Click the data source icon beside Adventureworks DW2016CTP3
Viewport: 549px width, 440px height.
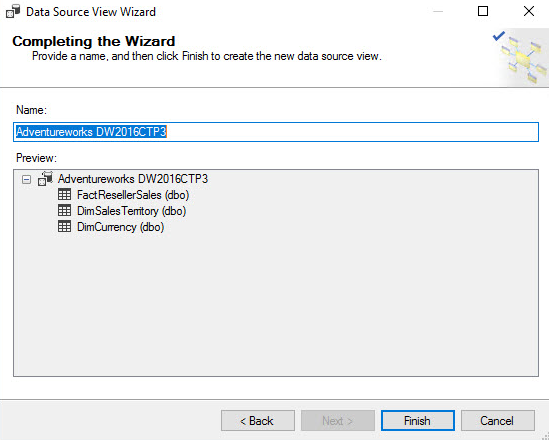45,179
